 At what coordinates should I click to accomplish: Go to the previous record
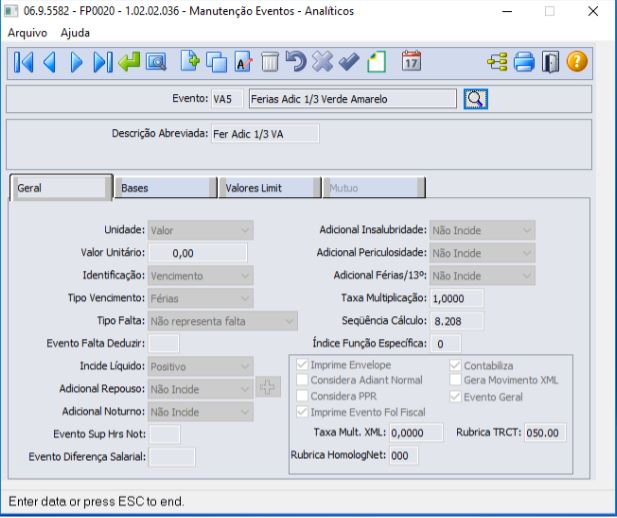(x=49, y=62)
